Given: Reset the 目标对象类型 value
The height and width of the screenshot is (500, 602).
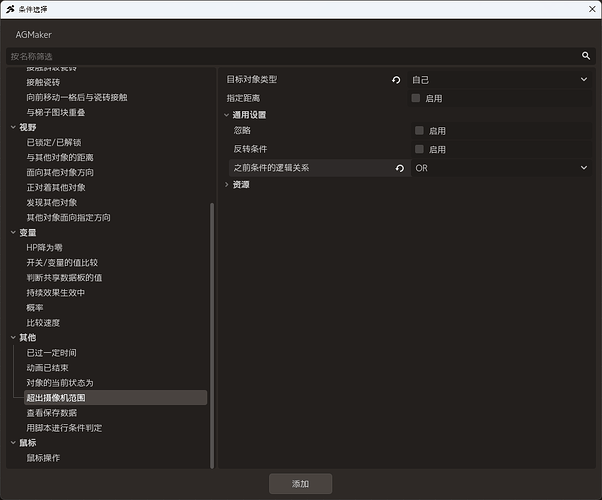Looking at the screenshot, I should [x=396, y=79].
